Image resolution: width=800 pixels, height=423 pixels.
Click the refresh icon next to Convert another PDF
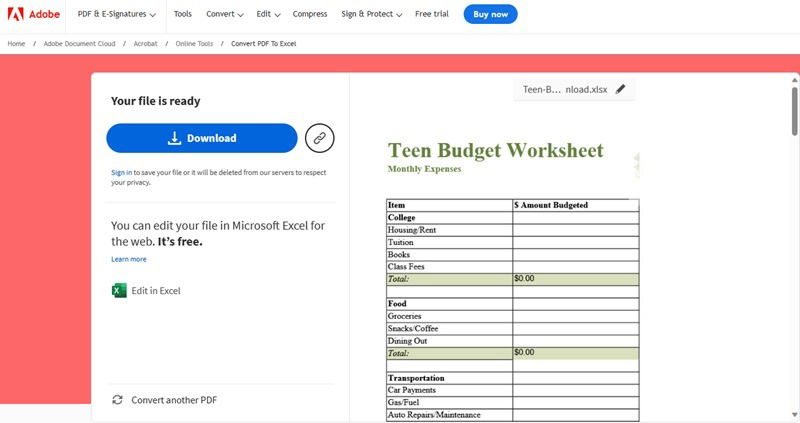[x=117, y=400]
